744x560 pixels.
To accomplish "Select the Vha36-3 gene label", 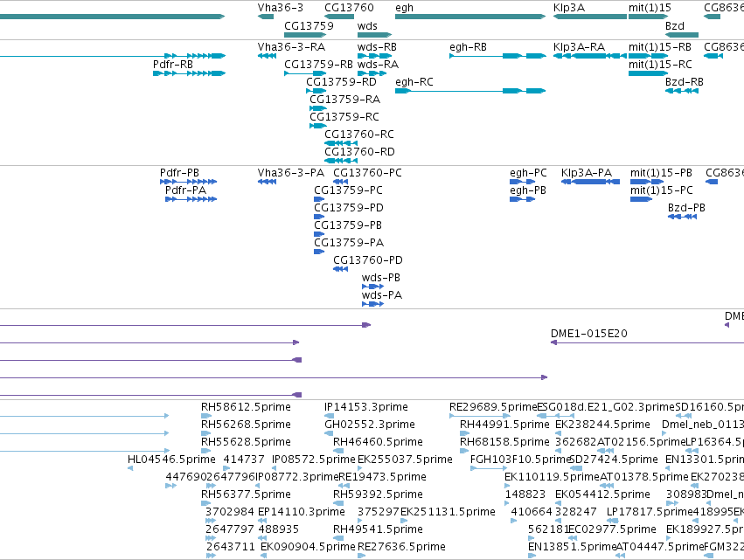I will (x=281, y=8).
